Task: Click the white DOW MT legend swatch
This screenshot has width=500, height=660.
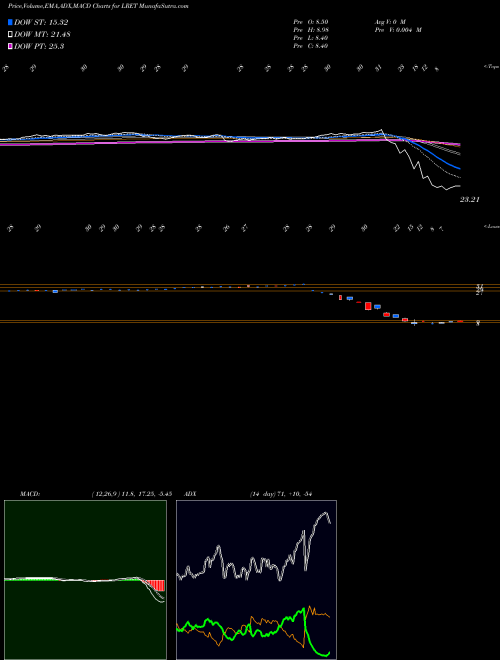Action: (x=11, y=35)
